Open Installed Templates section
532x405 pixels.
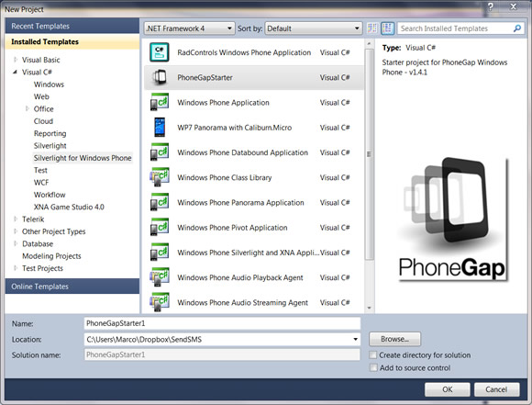pos(72,41)
